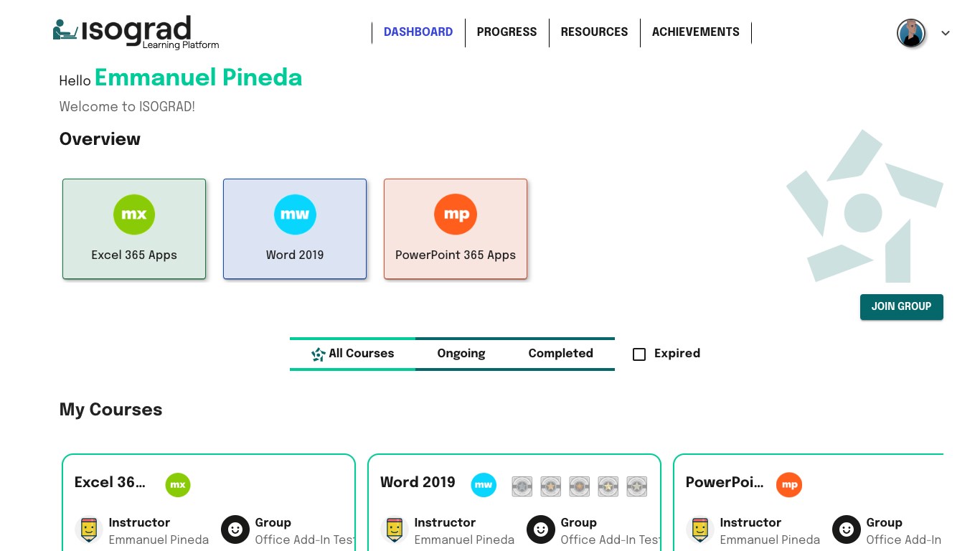Image resolution: width=980 pixels, height=551 pixels.
Task: Switch to the Ongoing courses tab
Action: 461,354
